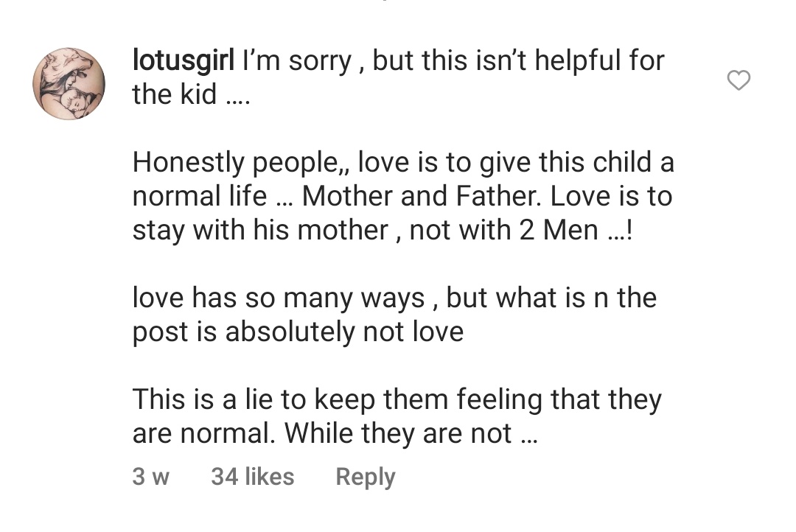Open the lotusgirl username link

(184, 61)
